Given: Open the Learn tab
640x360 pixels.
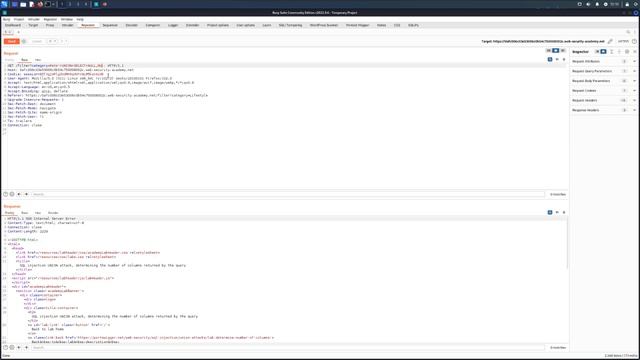Looking at the screenshot, I should click(267, 25).
